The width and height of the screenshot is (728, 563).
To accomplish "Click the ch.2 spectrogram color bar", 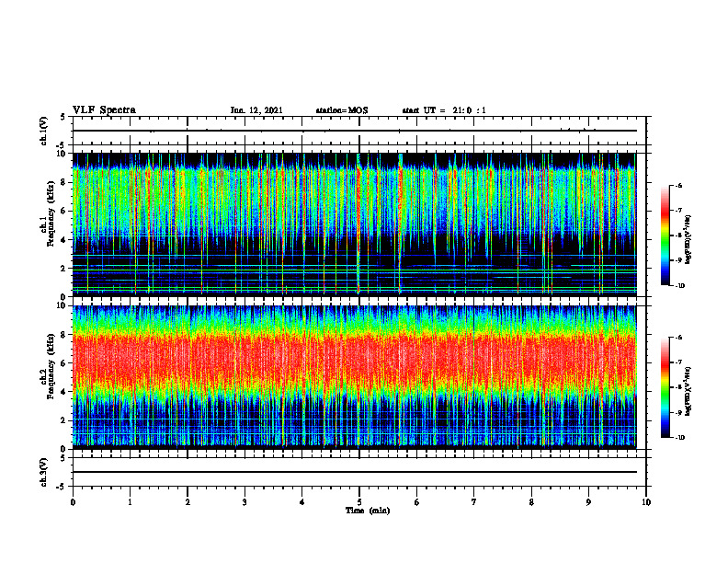I will [665, 387].
